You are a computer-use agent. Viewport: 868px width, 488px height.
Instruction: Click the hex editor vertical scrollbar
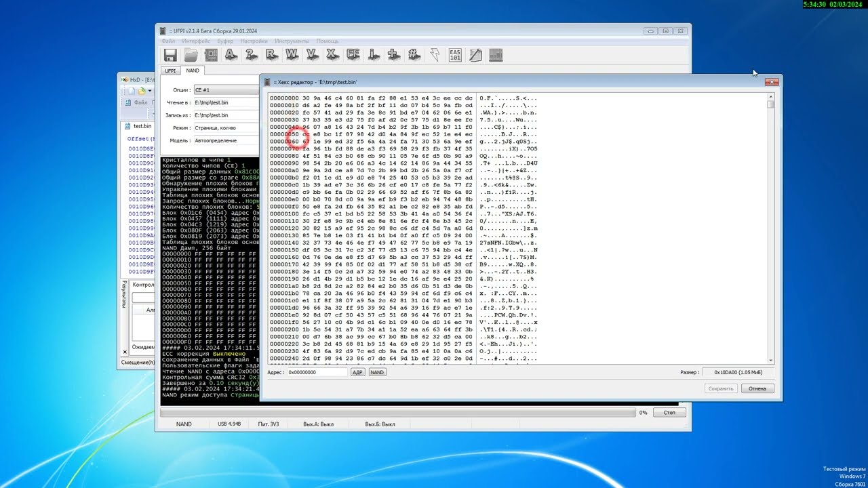(x=770, y=228)
